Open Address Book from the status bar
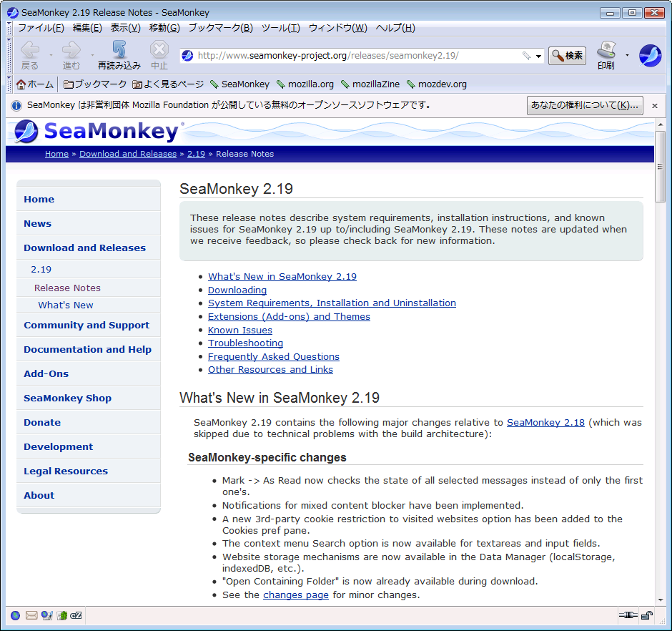 (x=62, y=615)
